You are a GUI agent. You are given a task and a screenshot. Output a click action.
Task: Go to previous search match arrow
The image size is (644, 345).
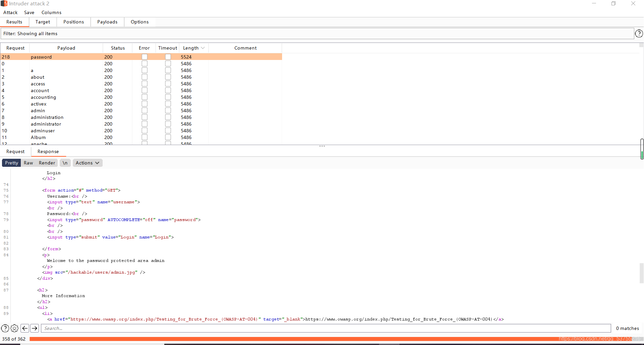click(x=25, y=328)
